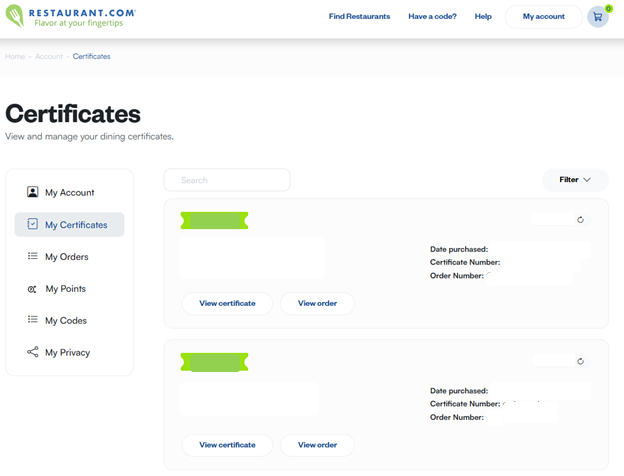
Task: Select My Points in sidebar menu
Action: 70,289
